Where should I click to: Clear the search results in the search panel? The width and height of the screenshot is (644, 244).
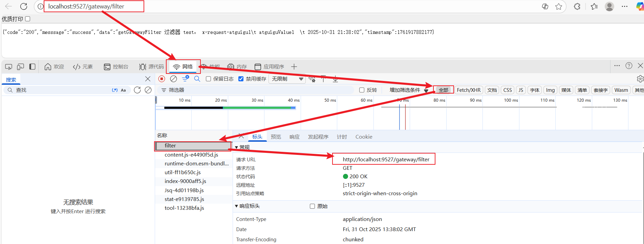(x=148, y=90)
